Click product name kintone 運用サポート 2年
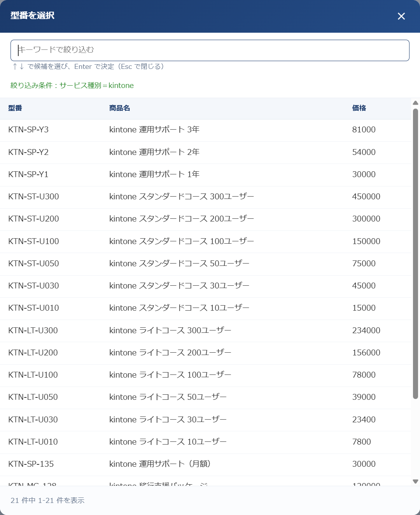420x515 pixels. pyautogui.click(x=154, y=152)
